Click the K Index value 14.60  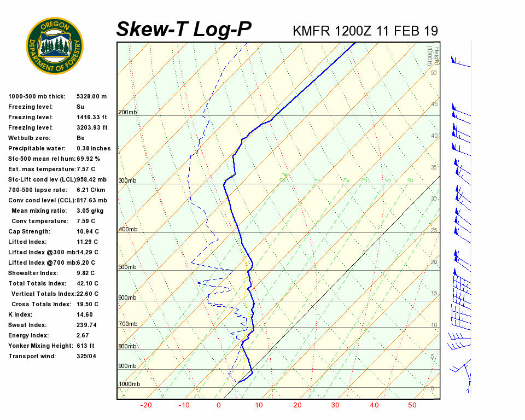tap(85, 314)
